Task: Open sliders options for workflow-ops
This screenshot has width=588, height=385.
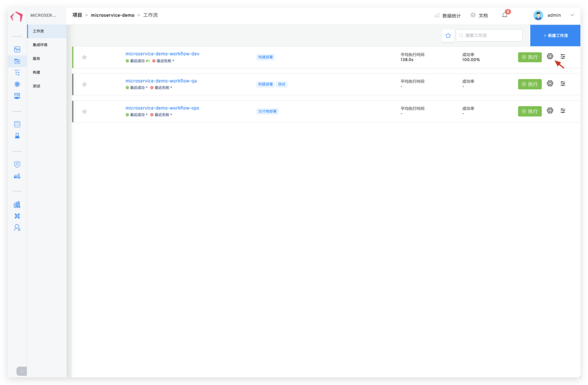Action: click(x=563, y=111)
